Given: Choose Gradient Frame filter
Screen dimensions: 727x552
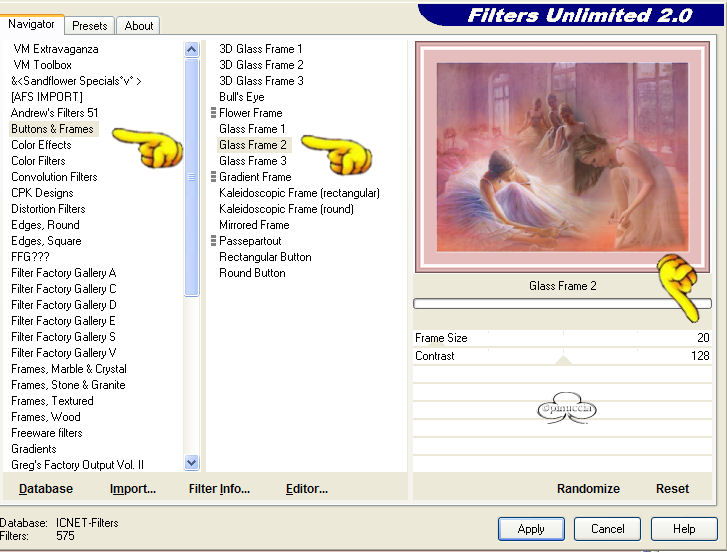Looking at the screenshot, I should pyautogui.click(x=255, y=177).
